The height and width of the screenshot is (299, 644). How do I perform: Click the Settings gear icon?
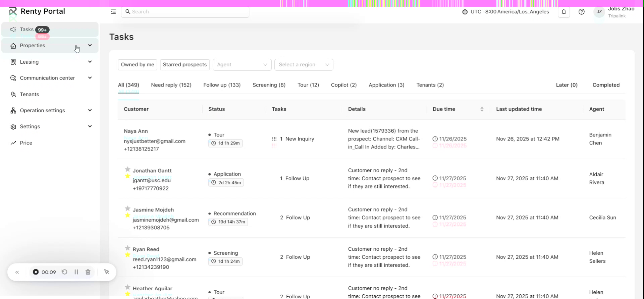tap(13, 127)
